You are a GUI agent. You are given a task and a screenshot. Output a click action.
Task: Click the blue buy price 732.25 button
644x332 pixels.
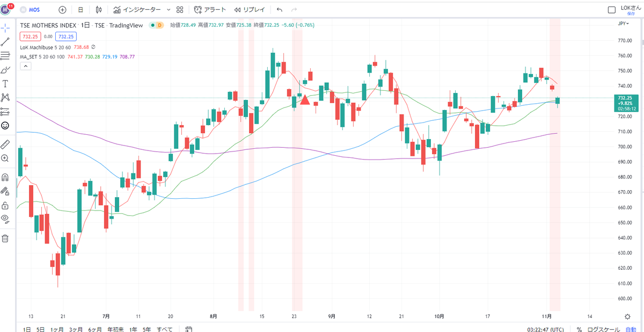67,36
